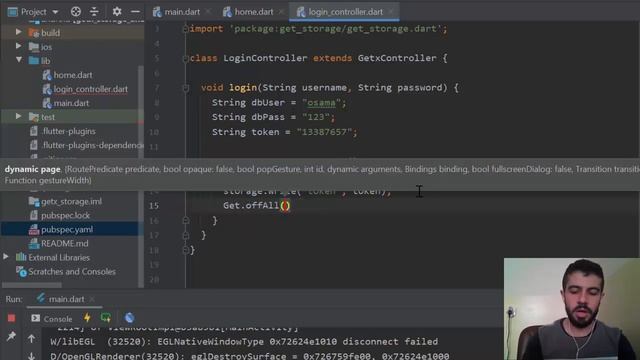Close the login_controller.dart editor tab
Screen dimensions: 640x360
[391, 12]
